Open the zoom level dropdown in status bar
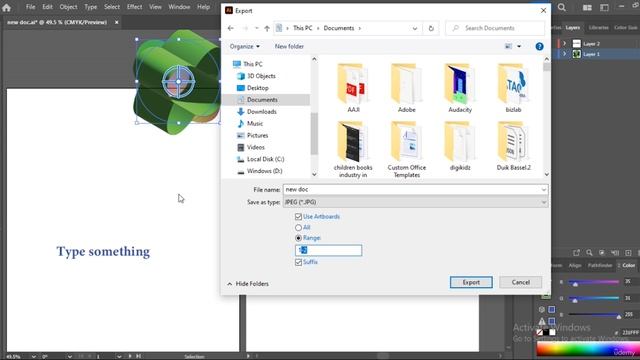This screenshot has height=360, width=640. pyautogui.click(x=33, y=356)
